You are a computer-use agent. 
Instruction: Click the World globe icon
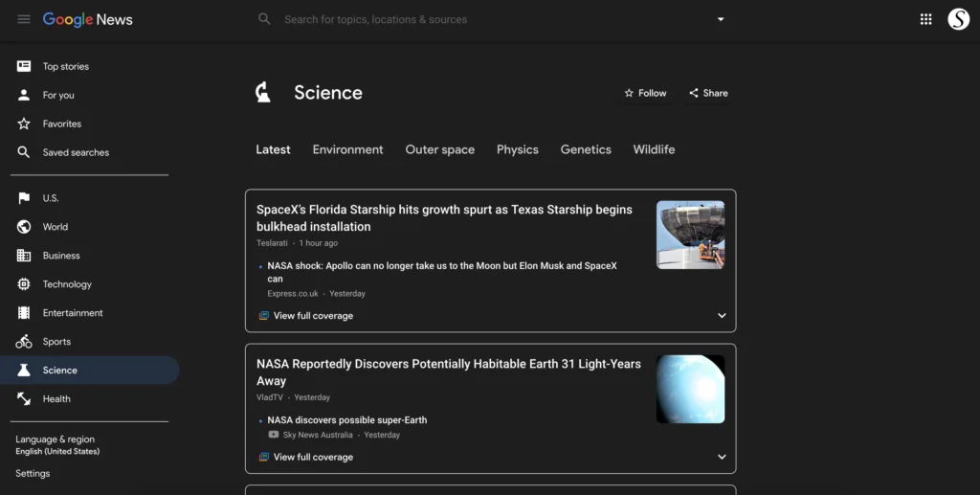pyautogui.click(x=24, y=227)
